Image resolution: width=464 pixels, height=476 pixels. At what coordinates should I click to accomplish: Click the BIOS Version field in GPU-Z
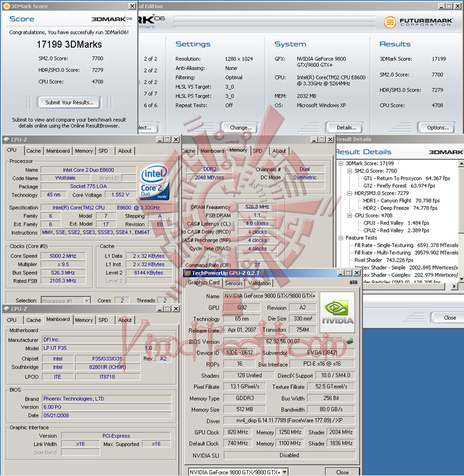pyautogui.click(x=282, y=341)
